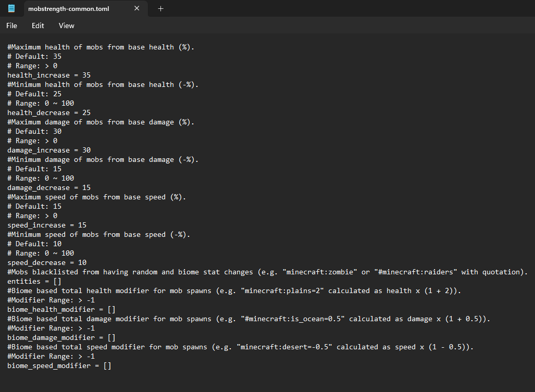
Task: Click the damage_decrease = 15 line
Action: [x=49, y=188]
